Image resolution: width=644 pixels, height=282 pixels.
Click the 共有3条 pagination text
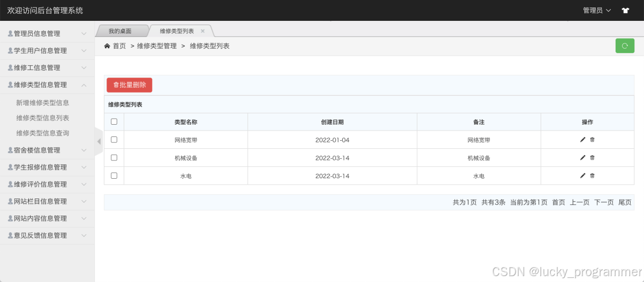tap(493, 202)
